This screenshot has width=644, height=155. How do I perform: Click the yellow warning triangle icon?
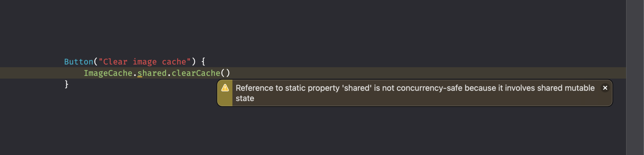[225, 88]
